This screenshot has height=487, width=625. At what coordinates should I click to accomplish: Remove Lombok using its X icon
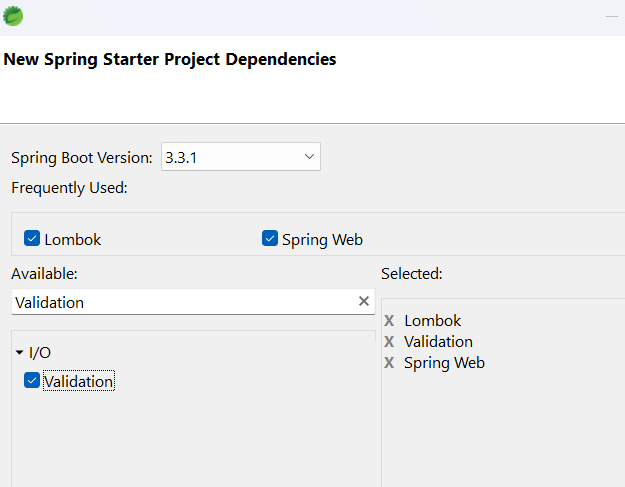click(x=389, y=320)
